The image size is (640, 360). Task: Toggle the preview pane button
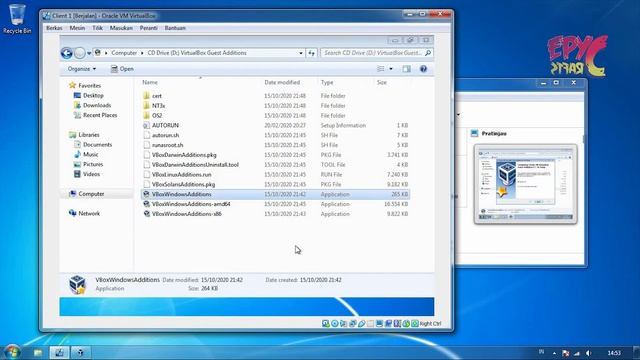(407, 69)
